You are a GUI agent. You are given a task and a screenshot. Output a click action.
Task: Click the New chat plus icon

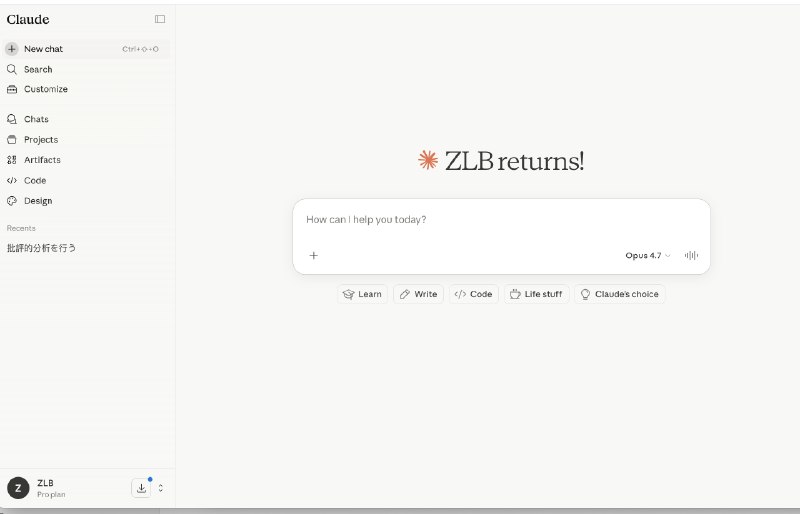(x=12, y=49)
